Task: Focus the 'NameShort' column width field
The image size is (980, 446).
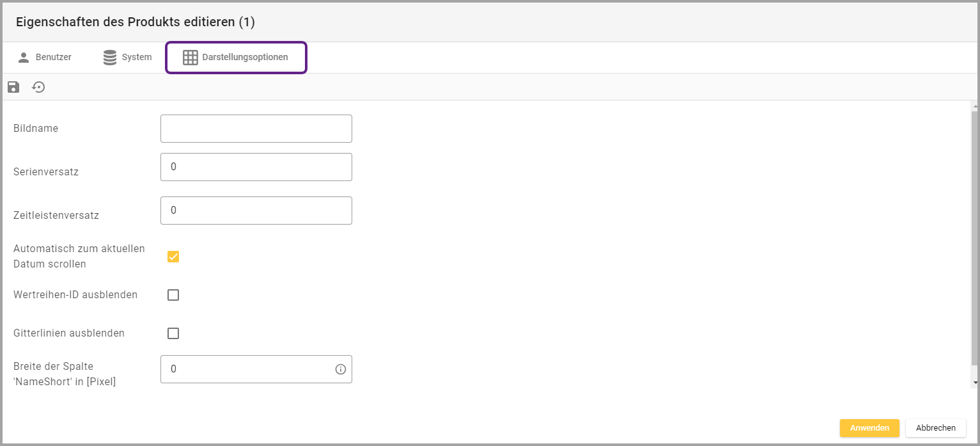Action: point(246,369)
